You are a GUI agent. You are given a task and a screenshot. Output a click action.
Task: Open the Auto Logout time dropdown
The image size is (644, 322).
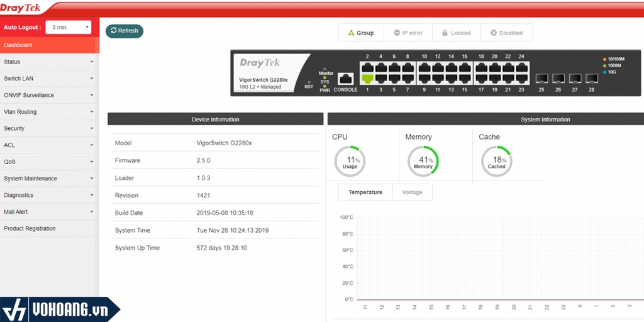(x=68, y=27)
